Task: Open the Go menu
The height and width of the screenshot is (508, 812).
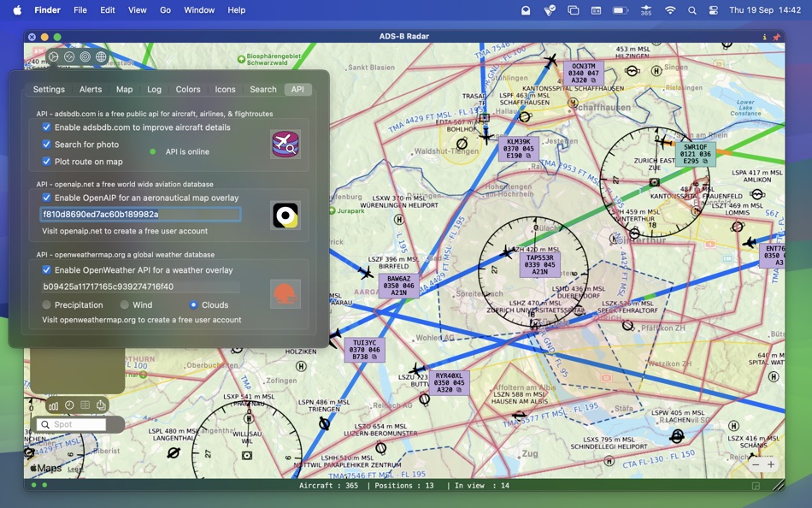Action: (165, 10)
